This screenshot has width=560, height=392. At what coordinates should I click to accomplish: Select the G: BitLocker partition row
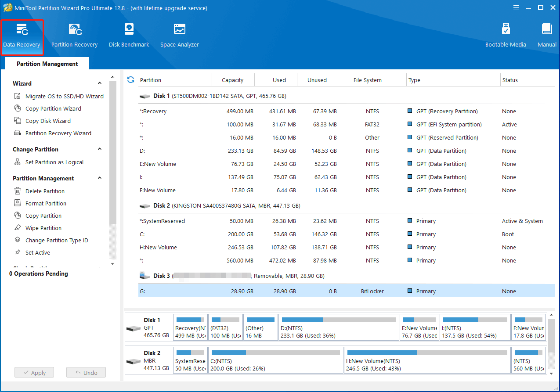point(347,291)
